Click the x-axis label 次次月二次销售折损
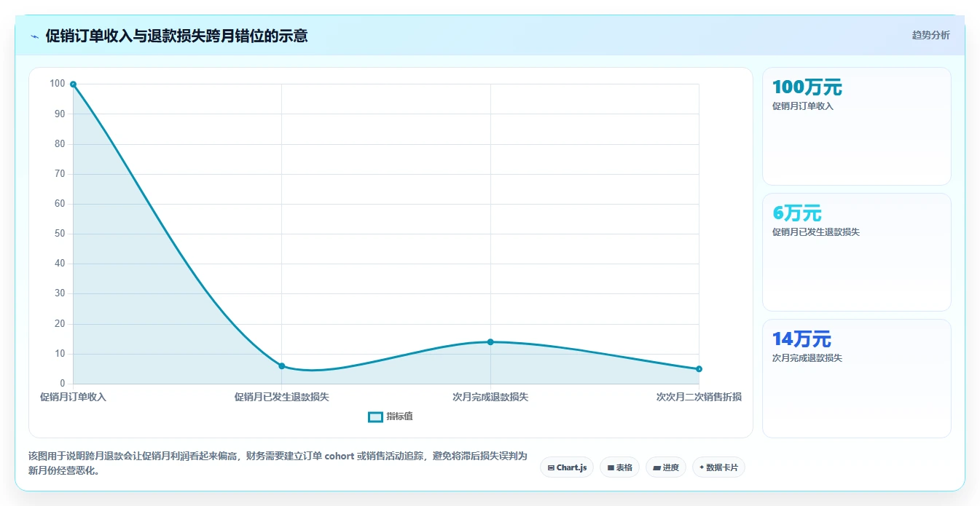Screen dimensions: 980x506 pyautogui.click(x=699, y=397)
